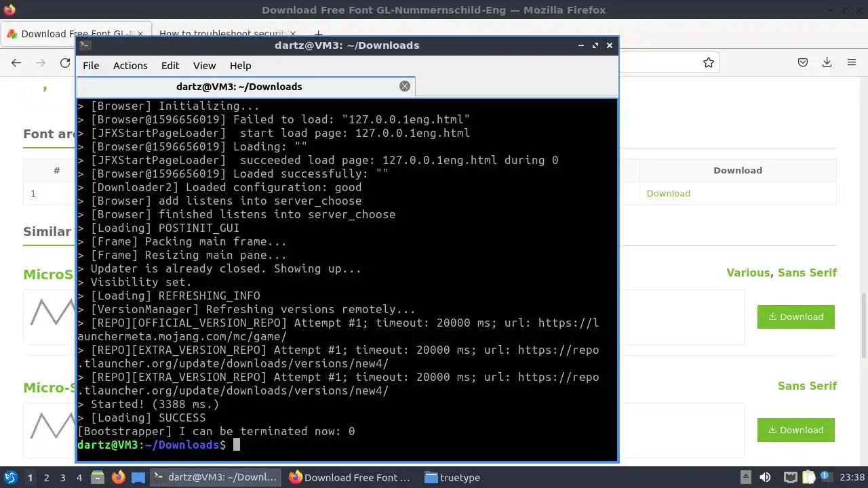Click the 'Visibility set.' terminal line

click(134, 282)
